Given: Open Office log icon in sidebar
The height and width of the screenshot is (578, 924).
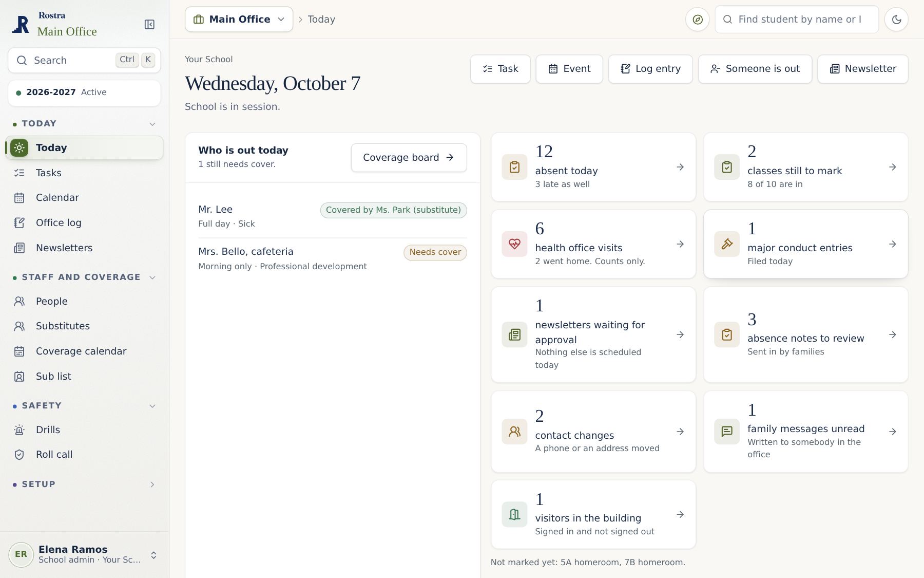Looking at the screenshot, I should tap(20, 223).
